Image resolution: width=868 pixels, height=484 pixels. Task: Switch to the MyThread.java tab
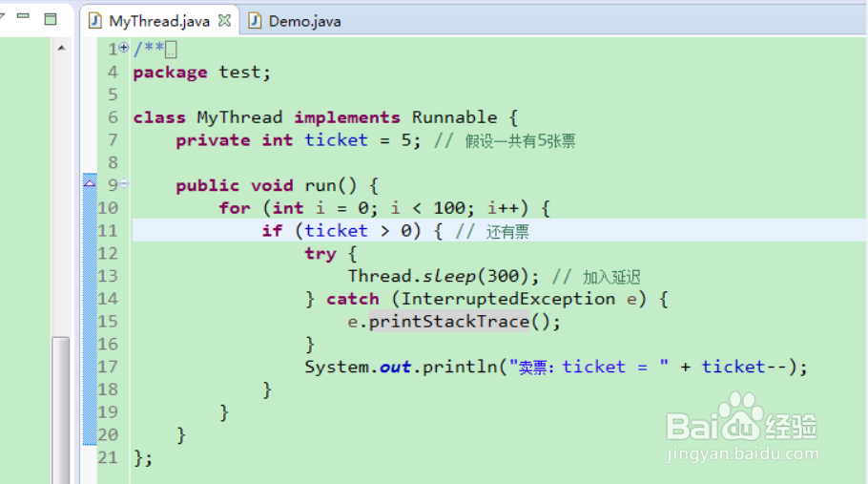159,21
